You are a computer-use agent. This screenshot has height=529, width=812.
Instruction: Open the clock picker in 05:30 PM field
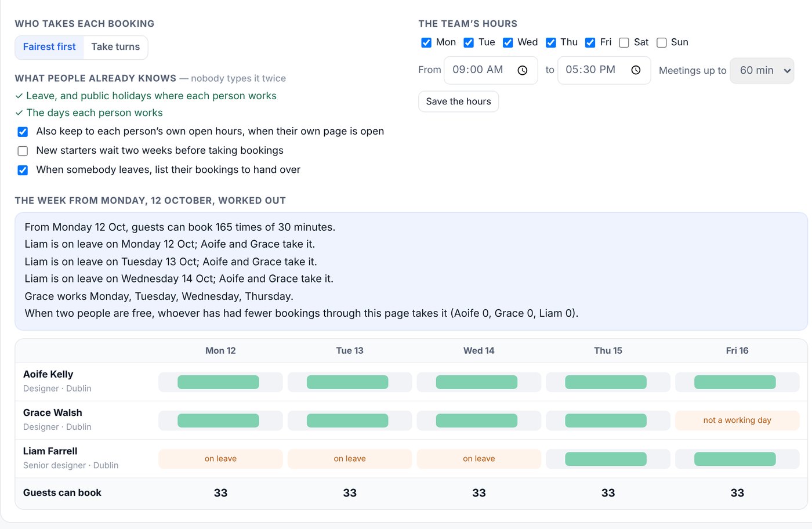pyautogui.click(x=636, y=70)
